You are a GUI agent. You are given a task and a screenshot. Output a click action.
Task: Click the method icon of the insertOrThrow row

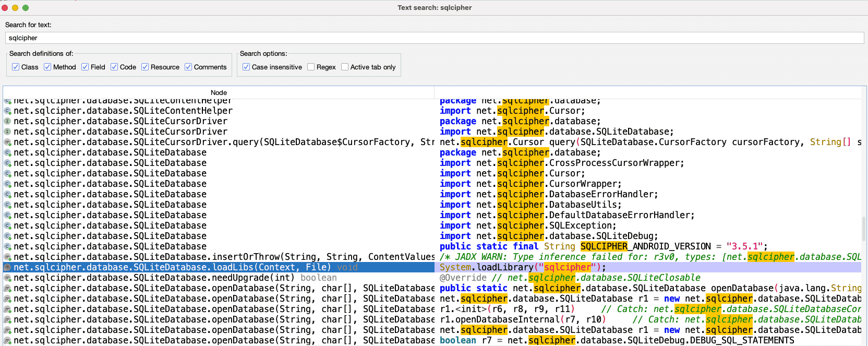point(7,257)
